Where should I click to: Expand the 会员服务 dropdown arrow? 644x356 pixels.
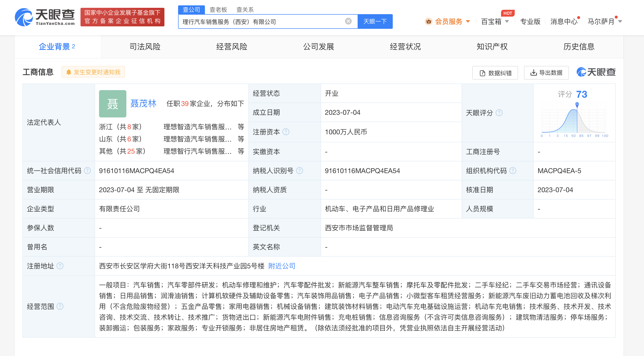pyautogui.click(x=468, y=21)
